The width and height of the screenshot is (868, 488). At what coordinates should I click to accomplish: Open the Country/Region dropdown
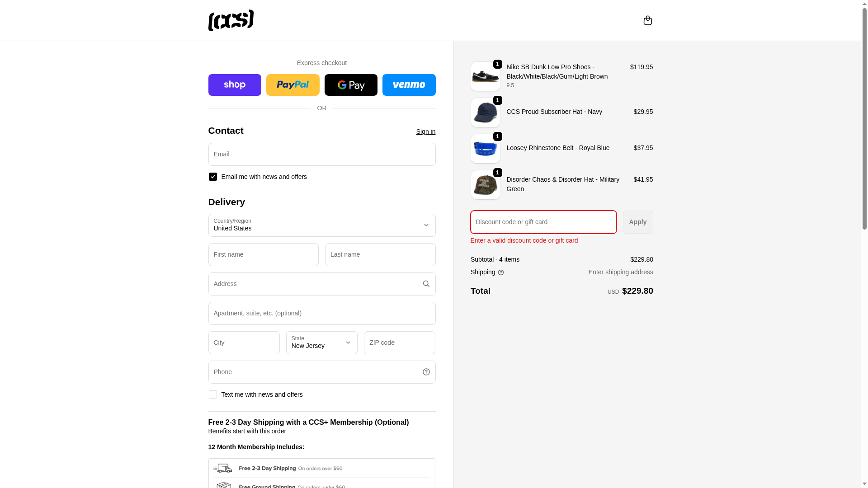click(x=321, y=225)
